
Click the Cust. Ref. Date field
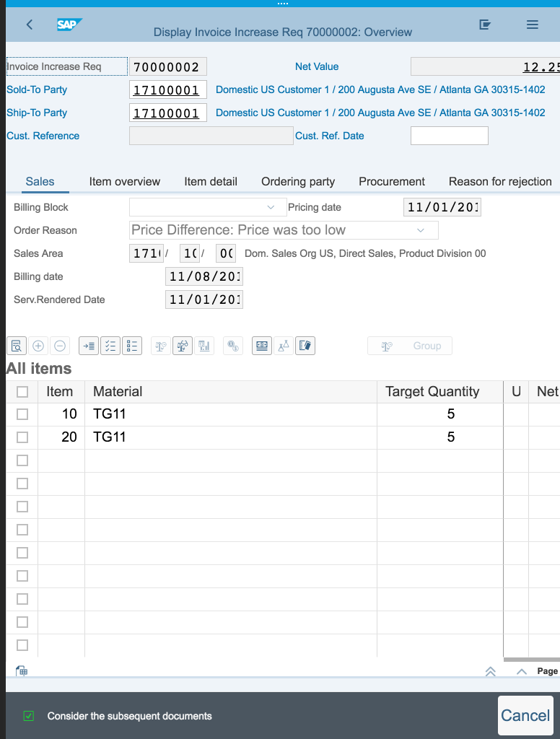point(449,136)
